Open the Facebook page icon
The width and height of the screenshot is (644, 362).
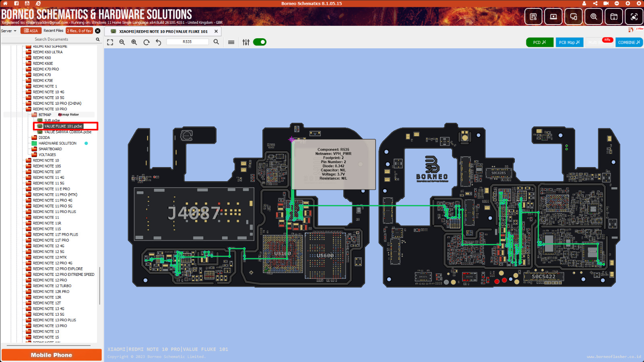coord(17,3)
